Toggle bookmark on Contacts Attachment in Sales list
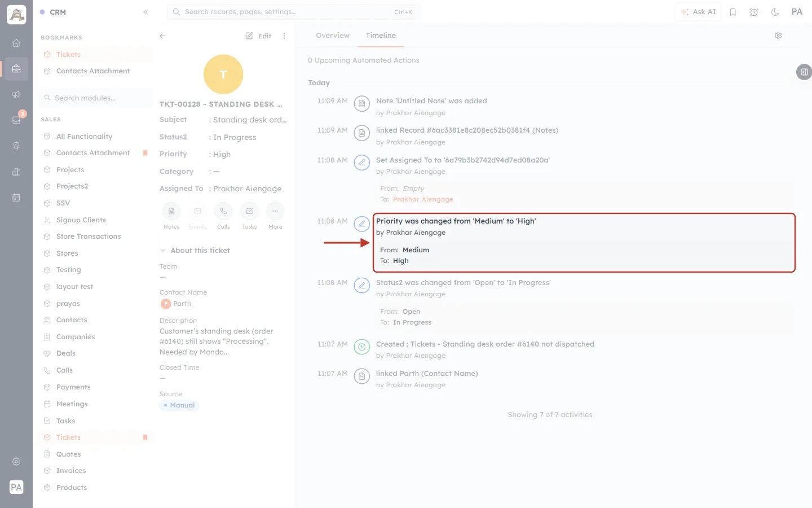This screenshot has height=508, width=812. click(x=145, y=153)
